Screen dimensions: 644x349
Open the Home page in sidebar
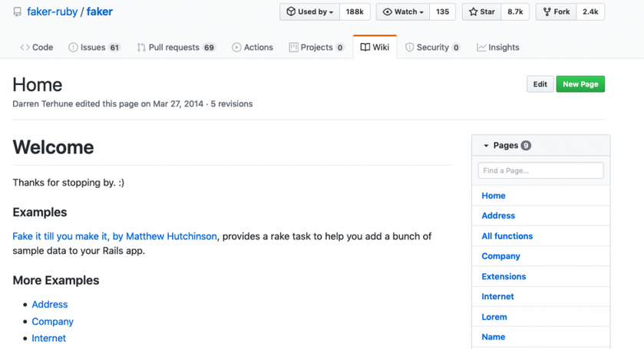494,196
